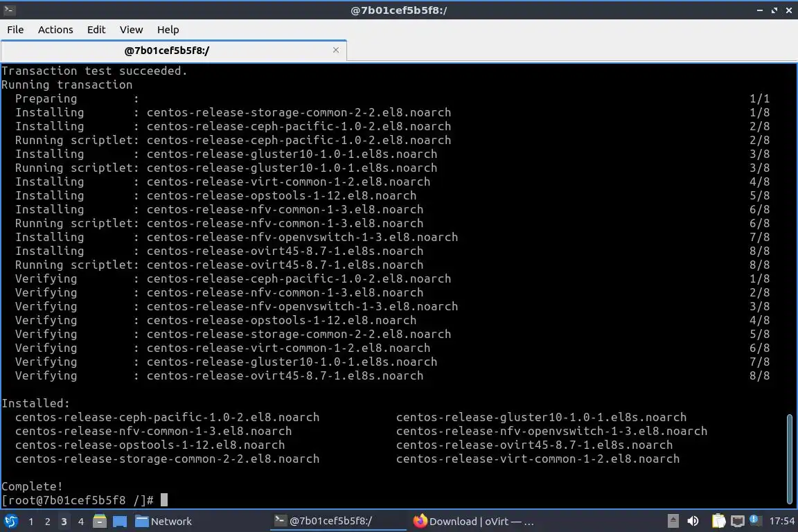Screen dimensions: 798x532
Task: Switch to workspace 4
Action: 80,522
